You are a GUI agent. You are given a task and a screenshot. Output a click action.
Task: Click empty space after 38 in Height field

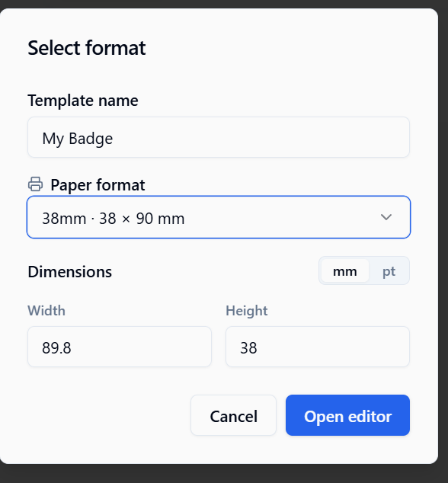point(333,347)
